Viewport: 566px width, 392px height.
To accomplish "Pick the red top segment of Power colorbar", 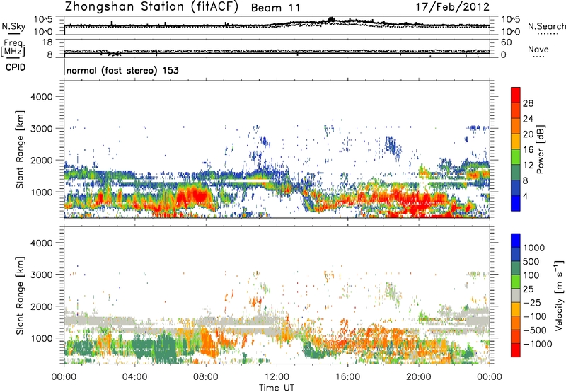I will 516,95.
